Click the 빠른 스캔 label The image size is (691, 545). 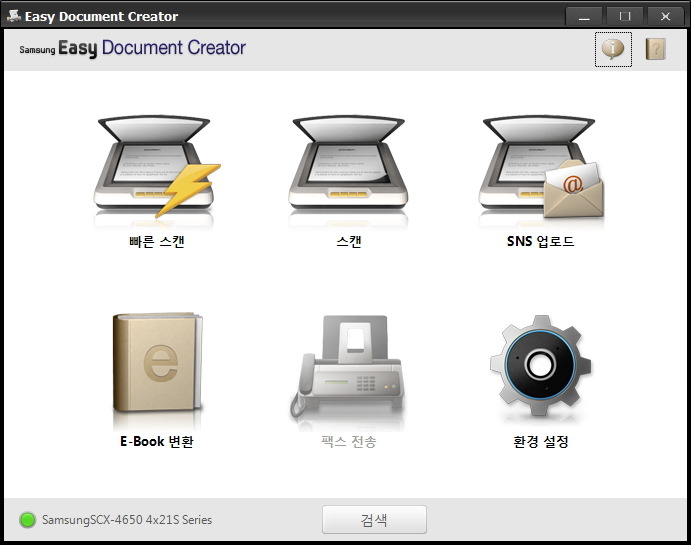coord(157,241)
